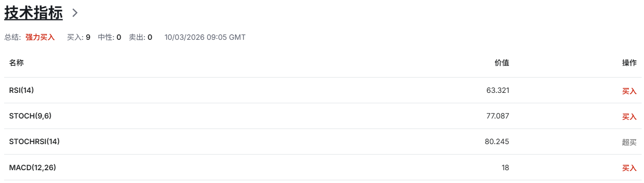This screenshot has width=644, height=183.
Task: Click the 买入: 9 count
Action: pos(79,37)
